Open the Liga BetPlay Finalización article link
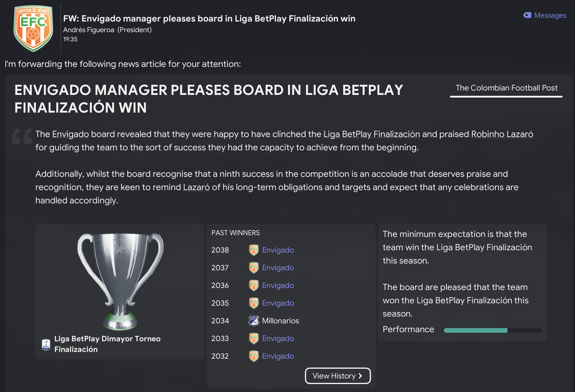 tap(372, 134)
